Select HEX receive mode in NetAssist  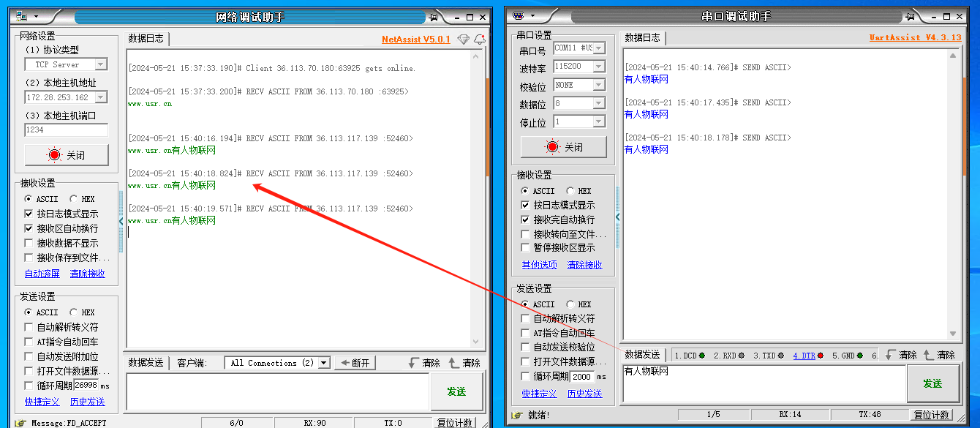click(82, 199)
